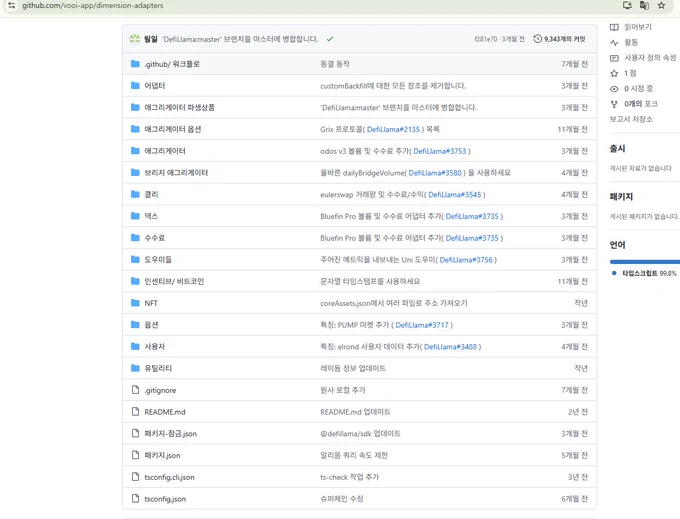Click the translate page icon in the address bar
Viewport: 680px width, 519px height.
[644, 5]
